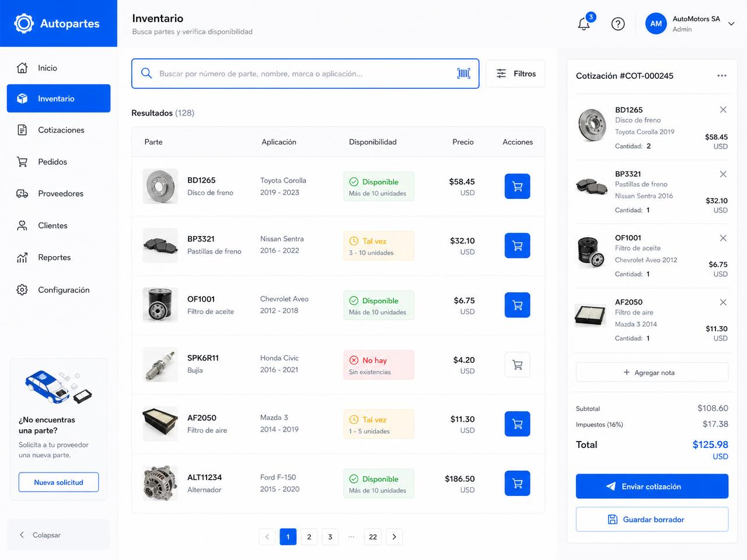Click the SPK6R11 spark plug thumbnail
Image resolution: width=747 pixels, height=560 pixels.
pyautogui.click(x=160, y=365)
